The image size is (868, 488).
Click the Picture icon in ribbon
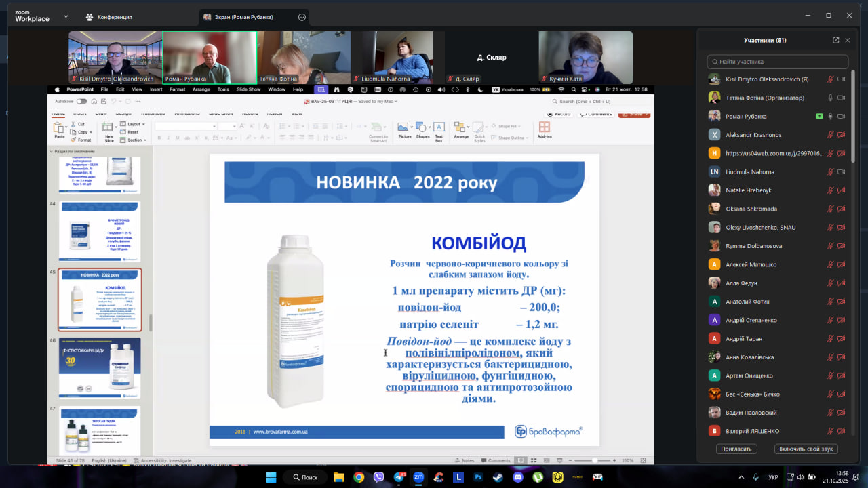point(404,129)
